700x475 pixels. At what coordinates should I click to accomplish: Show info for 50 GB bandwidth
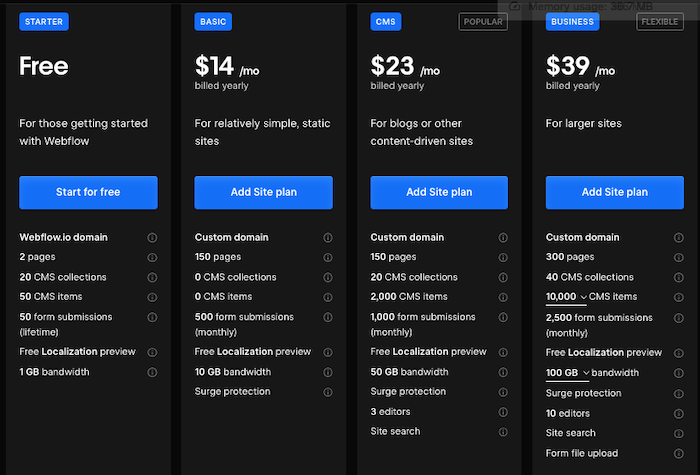click(503, 372)
